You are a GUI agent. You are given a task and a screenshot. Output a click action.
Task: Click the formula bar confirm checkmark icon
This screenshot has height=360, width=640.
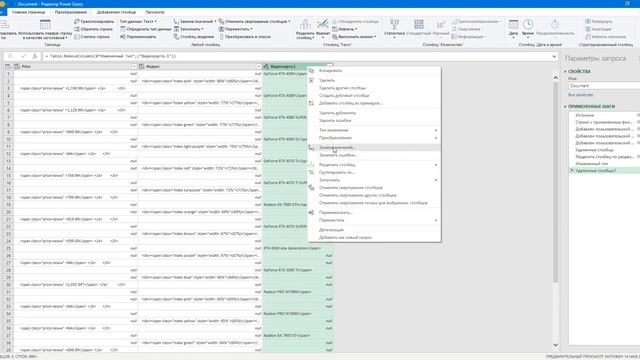23,56
